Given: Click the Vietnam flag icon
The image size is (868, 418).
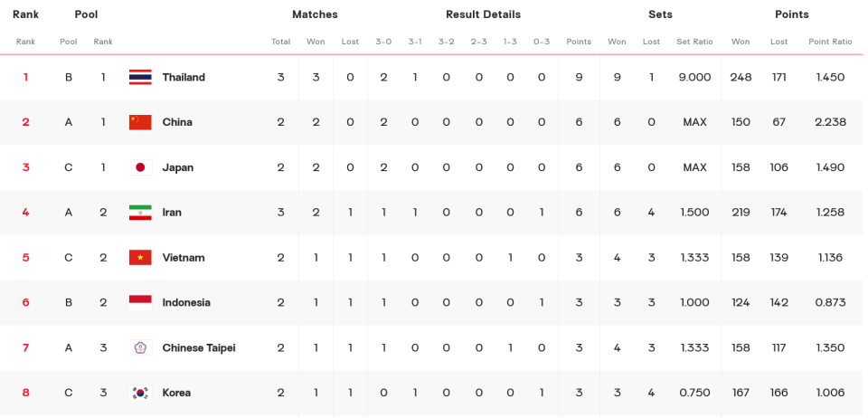Looking at the screenshot, I should [141, 258].
